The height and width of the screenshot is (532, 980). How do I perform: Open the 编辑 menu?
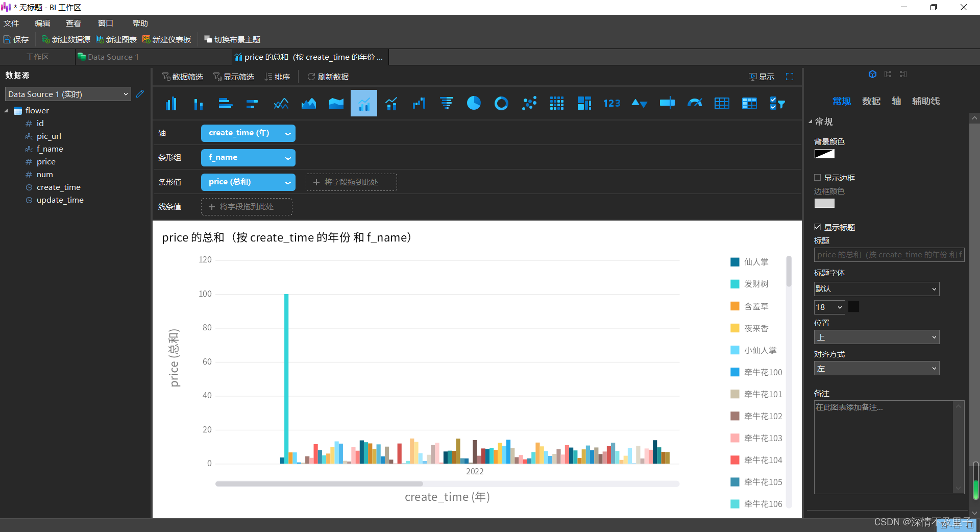tap(42, 23)
